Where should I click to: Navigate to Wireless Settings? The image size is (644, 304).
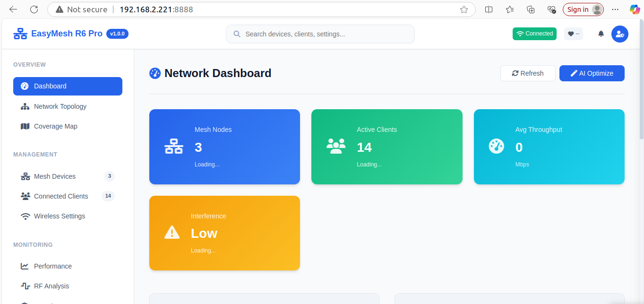coord(60,216)
